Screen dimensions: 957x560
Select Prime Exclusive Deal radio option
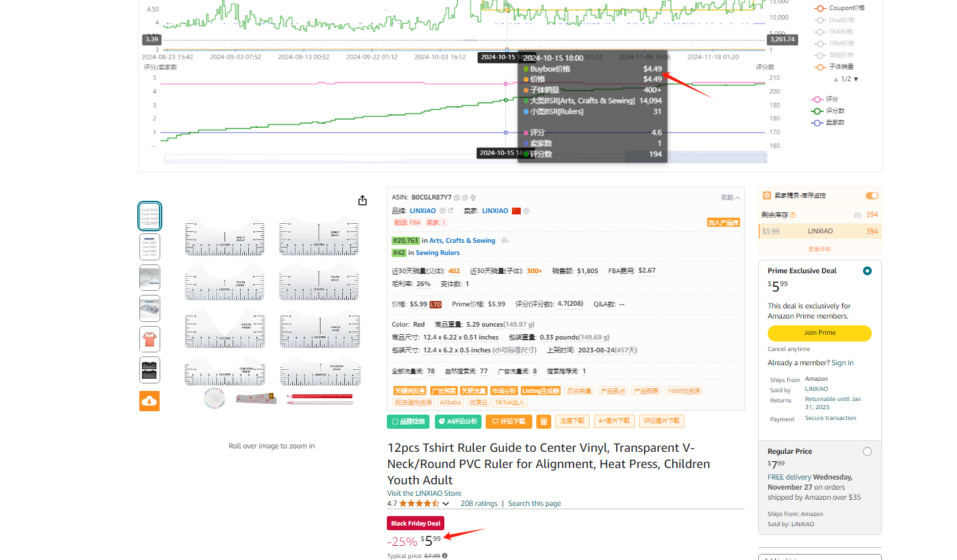click(x=867, y=271)
